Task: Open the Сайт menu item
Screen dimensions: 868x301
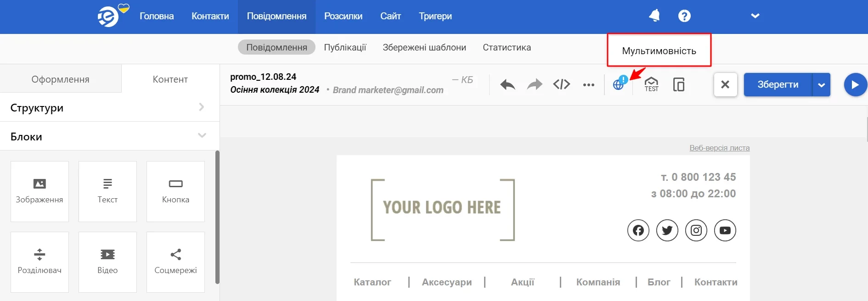Action: (390, 16)
